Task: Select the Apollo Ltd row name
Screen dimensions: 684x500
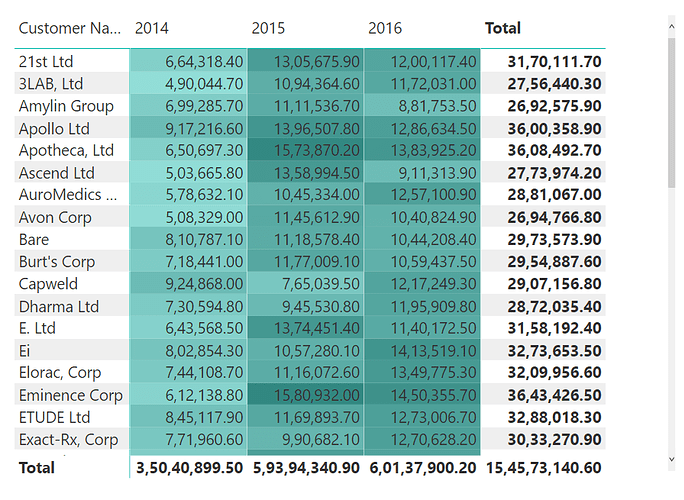Action: pos(54,129)
